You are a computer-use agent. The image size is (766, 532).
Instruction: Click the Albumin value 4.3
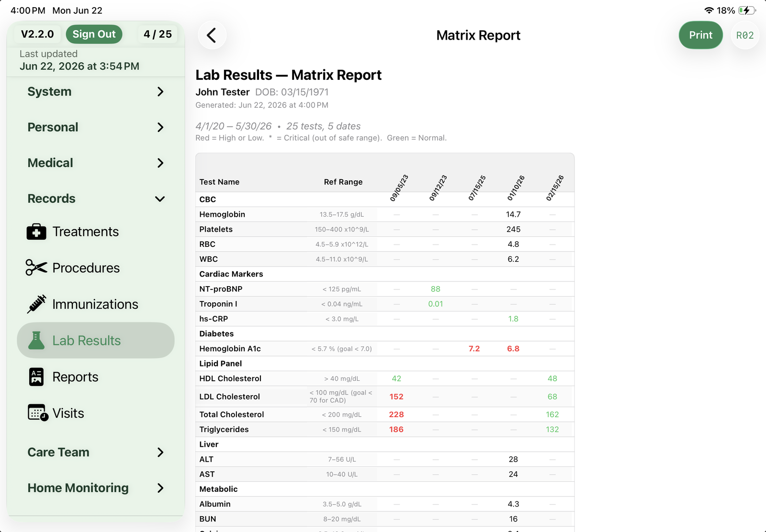[x=513, y=504]
